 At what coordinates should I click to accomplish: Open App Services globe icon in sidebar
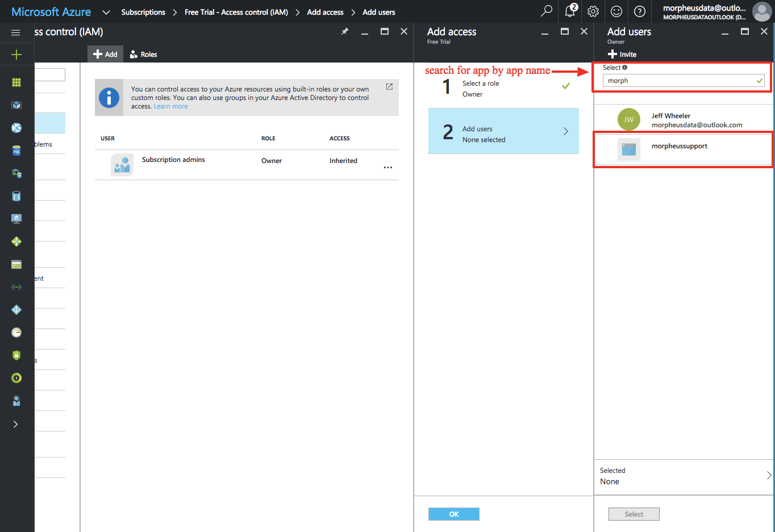[x=16, y=128]
